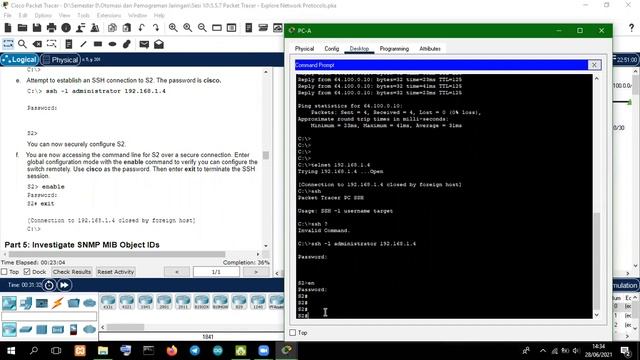Click power cycle devices button
Viewport: 640px width, 360px height.
tap(49, 285)
